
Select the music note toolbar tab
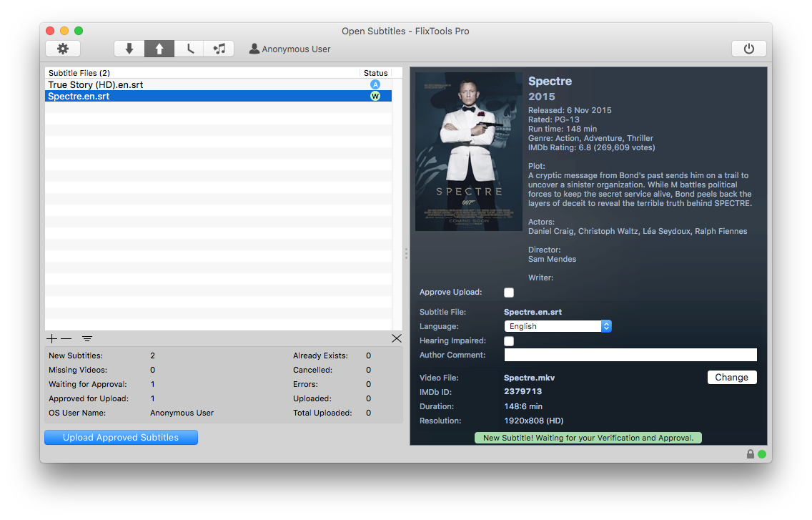[219, 49]
